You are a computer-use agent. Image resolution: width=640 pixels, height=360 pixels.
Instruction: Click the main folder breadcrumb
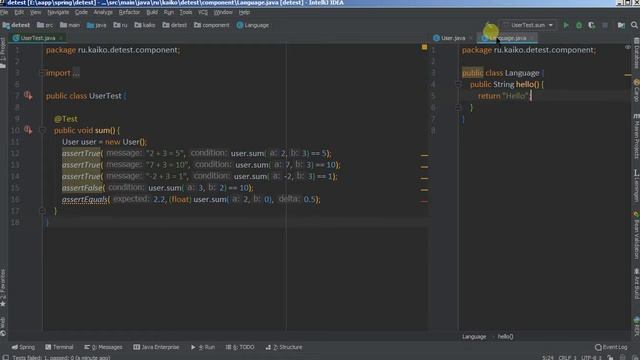pos(70,25)
